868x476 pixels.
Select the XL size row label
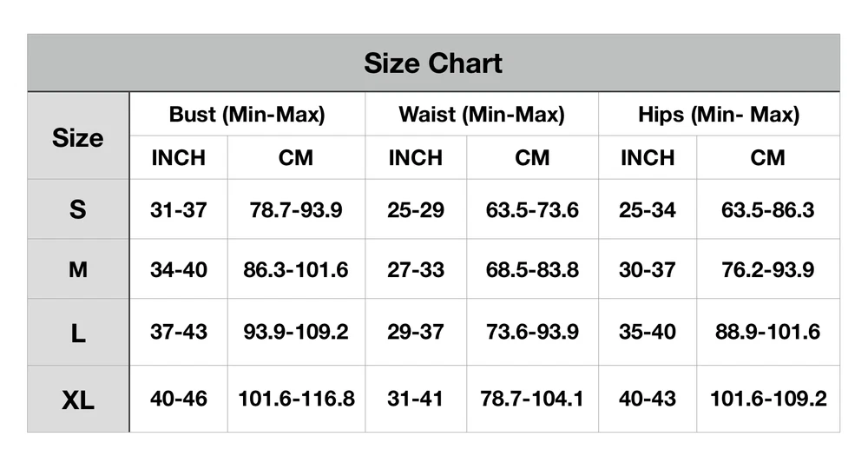[x=78, y=400]
